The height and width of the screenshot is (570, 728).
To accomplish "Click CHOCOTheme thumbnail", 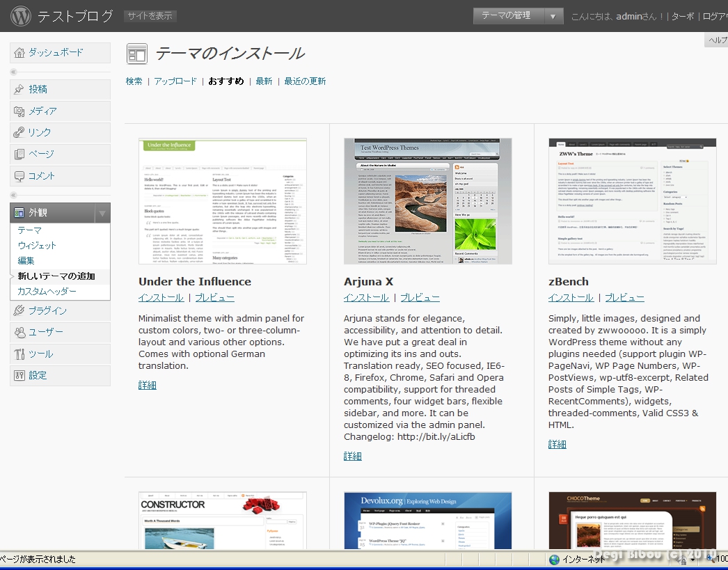I will [633, 521].
